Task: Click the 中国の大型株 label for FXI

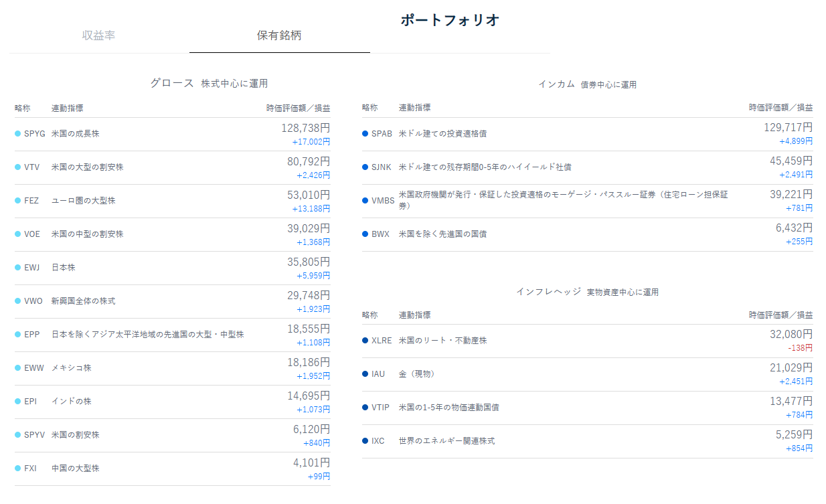Action: tap(75, 468)
